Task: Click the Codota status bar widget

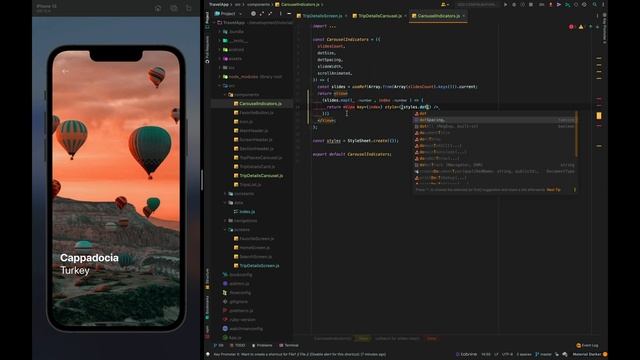Action: [x=467, y=354]
